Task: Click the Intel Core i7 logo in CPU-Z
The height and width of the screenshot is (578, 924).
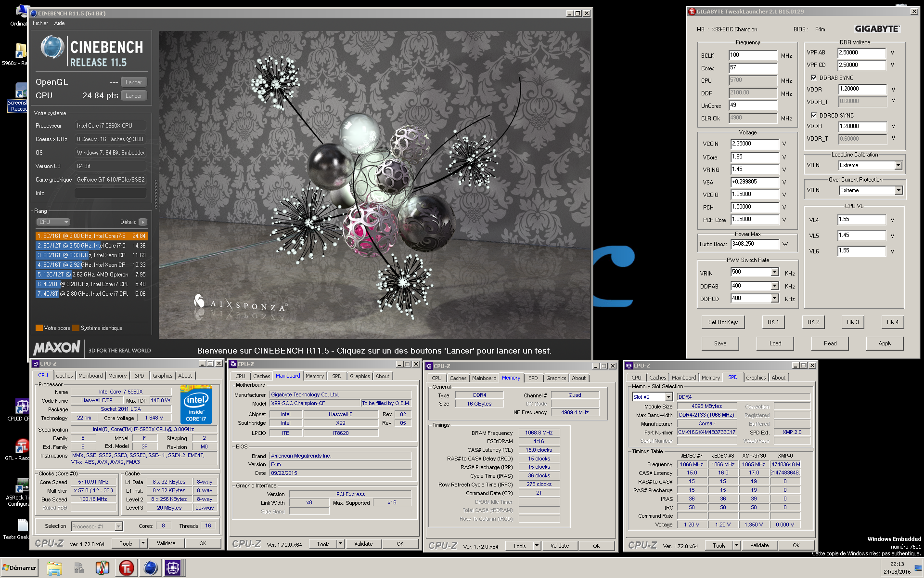Action: point(196,405)
